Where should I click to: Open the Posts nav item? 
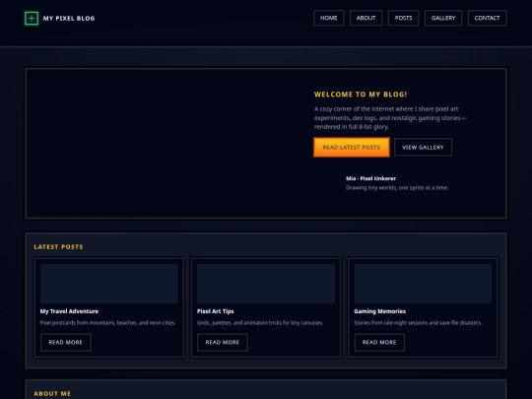[x=403, y=18]
